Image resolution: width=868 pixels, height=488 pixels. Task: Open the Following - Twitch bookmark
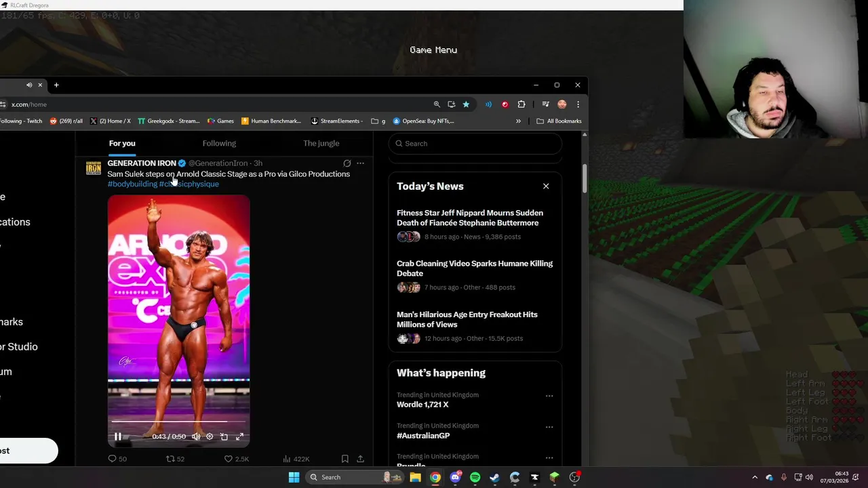(x=21, y=121)
